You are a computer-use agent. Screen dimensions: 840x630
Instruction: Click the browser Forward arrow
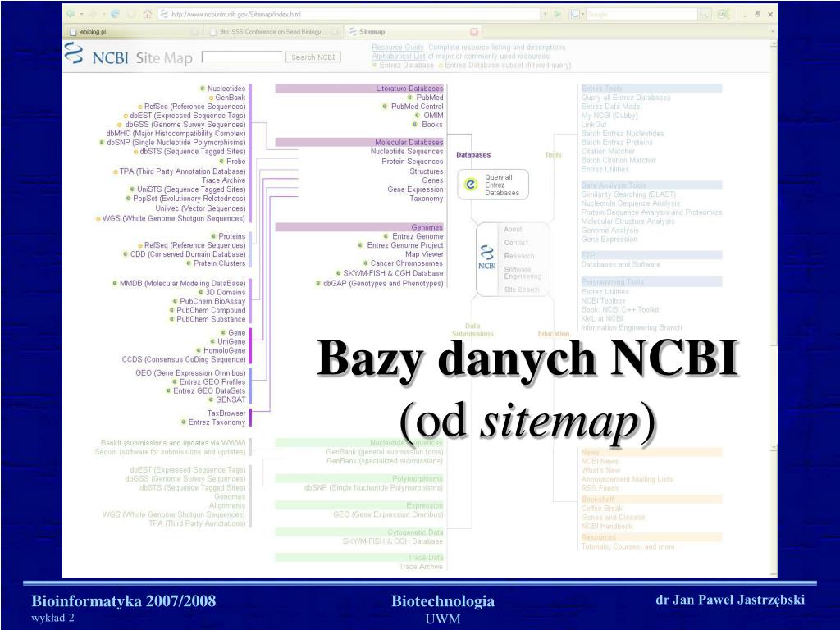(x=92, y=15)
